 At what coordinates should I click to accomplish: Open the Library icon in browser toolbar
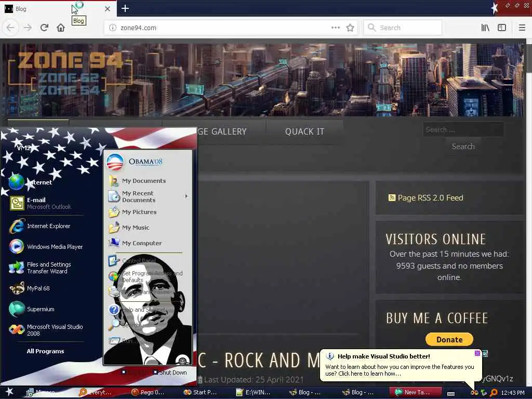point(485,28)
